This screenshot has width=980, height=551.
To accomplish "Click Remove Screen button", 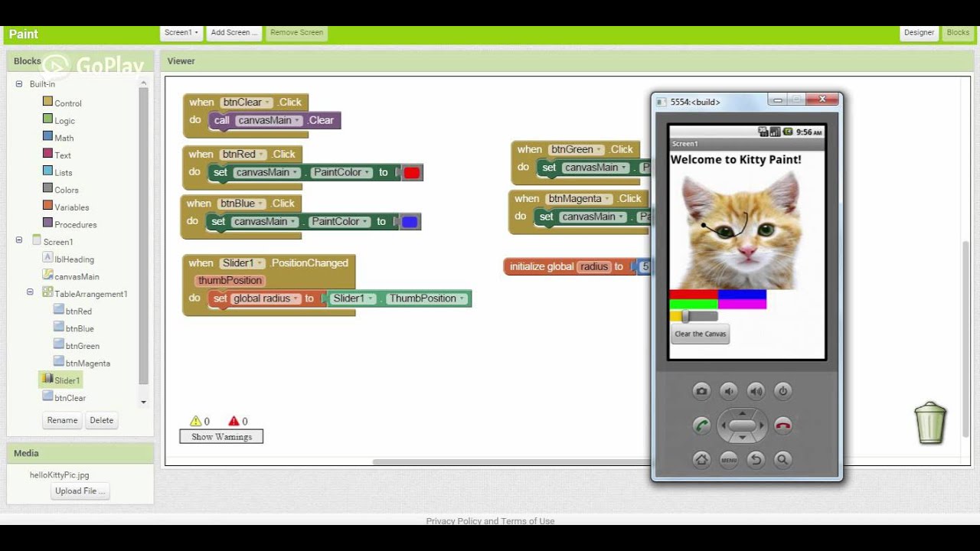I will [x=296, y=32].
